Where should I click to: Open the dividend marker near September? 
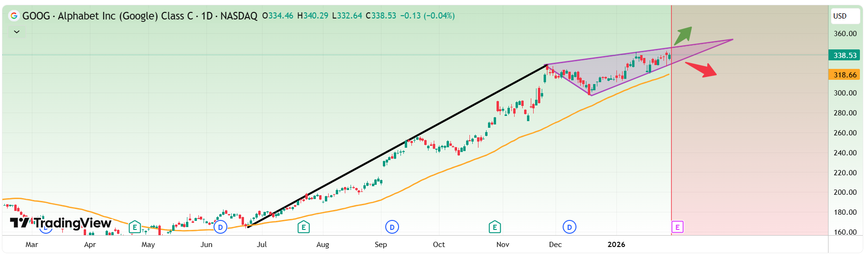click(392, 227)
